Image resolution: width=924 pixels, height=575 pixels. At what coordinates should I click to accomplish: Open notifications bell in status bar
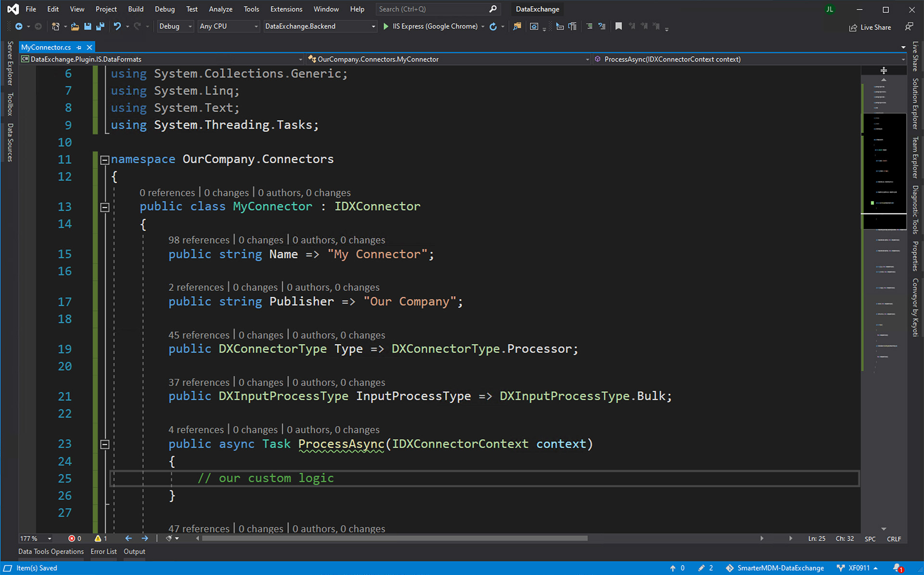click(x=897, y=568)
